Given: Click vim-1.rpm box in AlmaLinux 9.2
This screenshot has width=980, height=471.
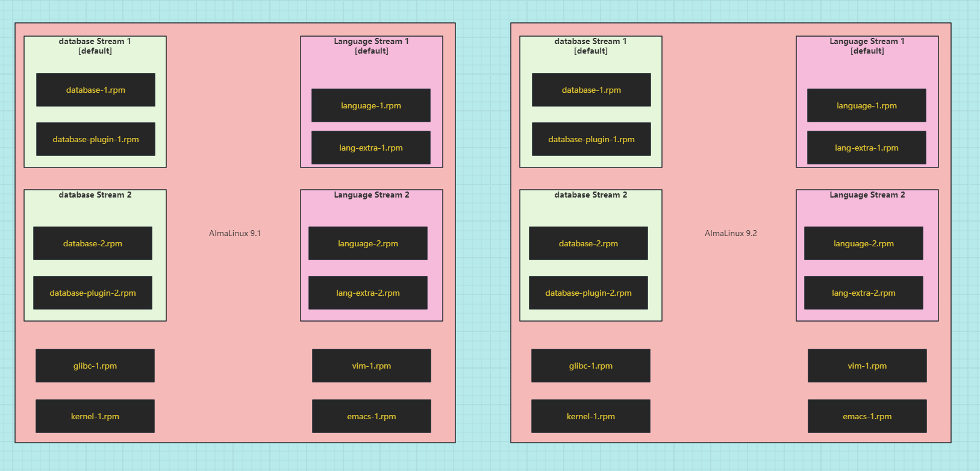Looking at the screenshot, I should pos(867,366).
